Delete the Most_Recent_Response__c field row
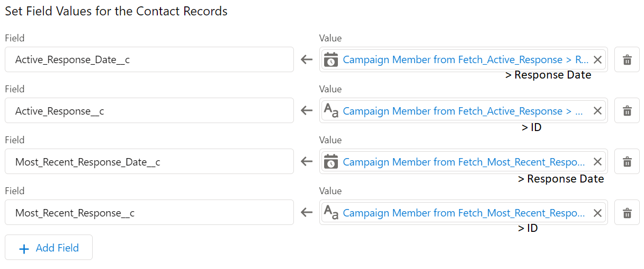644x269 pixels. point(627,213)
